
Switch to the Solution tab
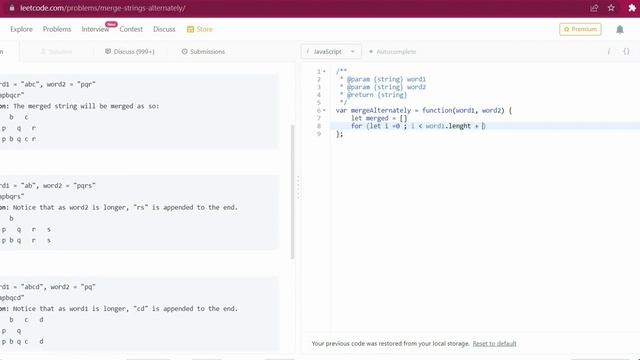point(56,52)
